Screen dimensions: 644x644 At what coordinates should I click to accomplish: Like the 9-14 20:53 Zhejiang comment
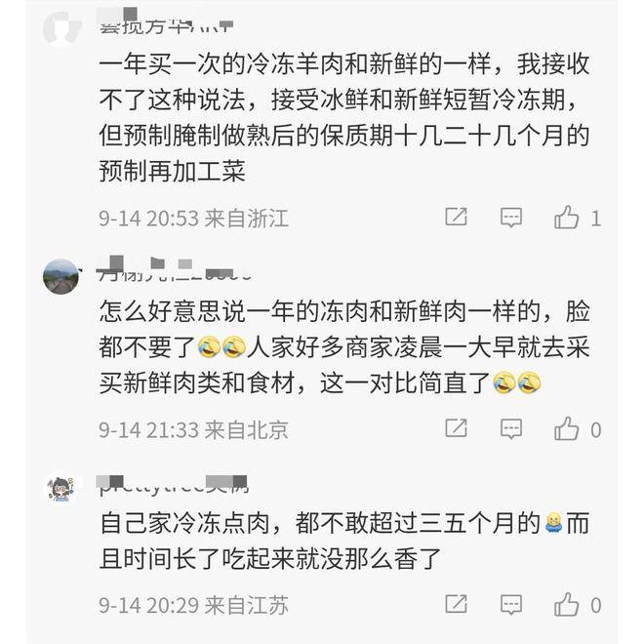coord(566,217)
